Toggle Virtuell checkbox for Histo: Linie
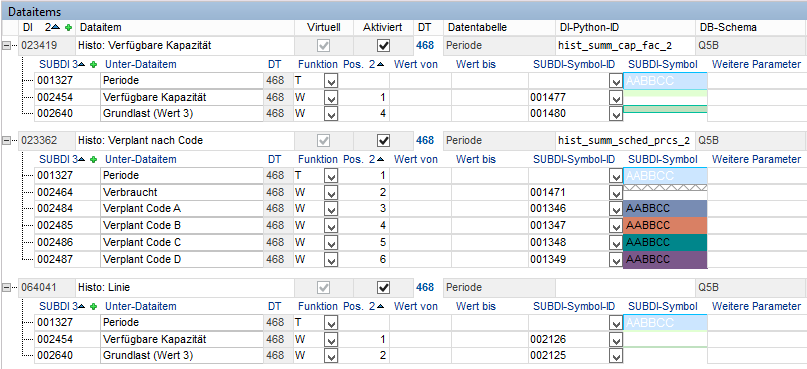The width and height of the screenshot is (807, 369). (324, 287)
